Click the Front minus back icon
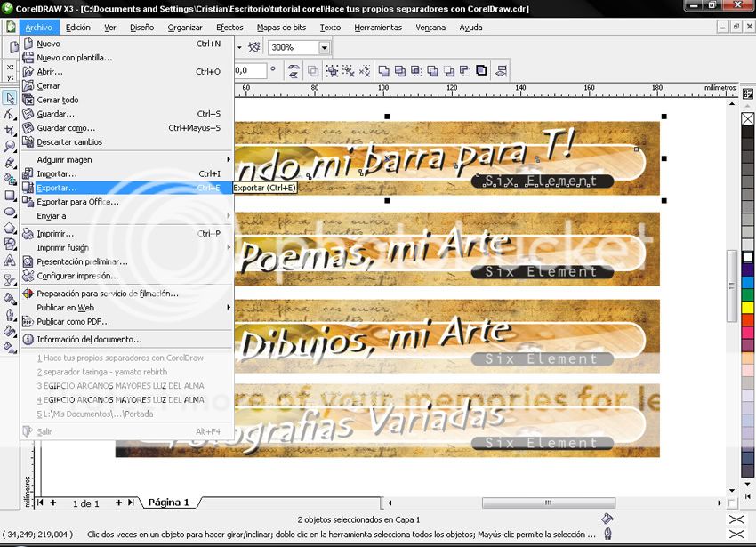Image resolution: width=756 pixels, height=547 pixels. pyautogui.click(x=449, y=71)
